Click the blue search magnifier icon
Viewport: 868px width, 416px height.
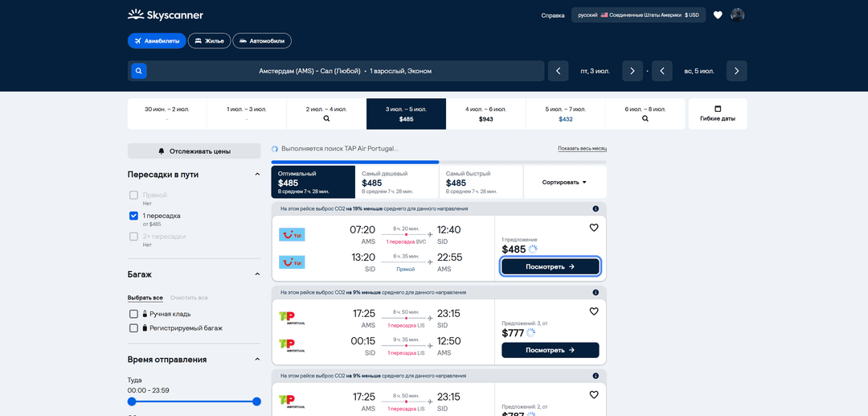pyautogui.click(x=139, y=71)
